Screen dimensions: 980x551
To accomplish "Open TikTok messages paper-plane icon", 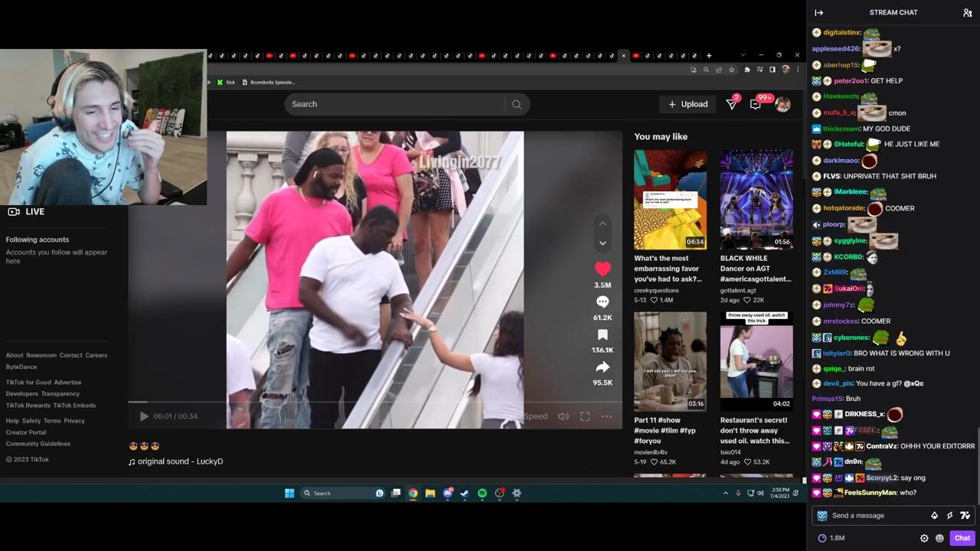I will [732, 104].
